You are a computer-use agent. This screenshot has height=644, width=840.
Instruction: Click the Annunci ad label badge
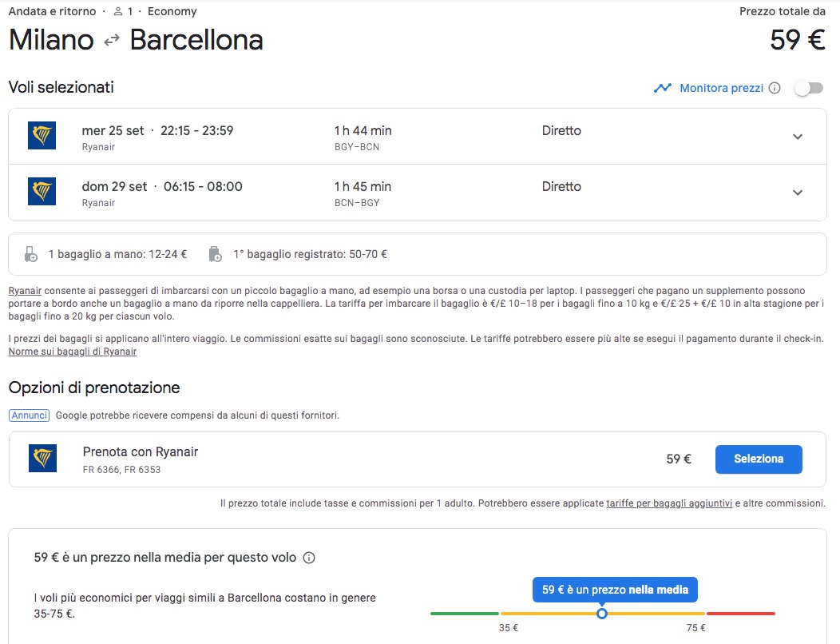30,415
